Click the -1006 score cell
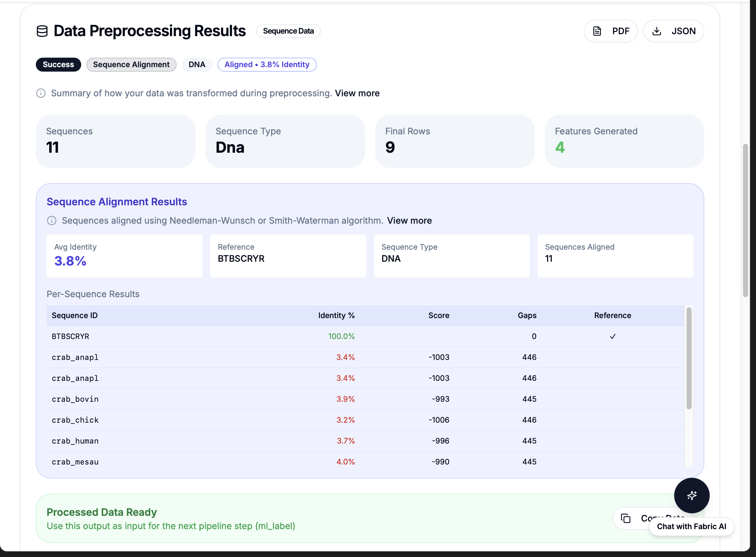This screenshot has width=756, height=557. pos(439,420)
